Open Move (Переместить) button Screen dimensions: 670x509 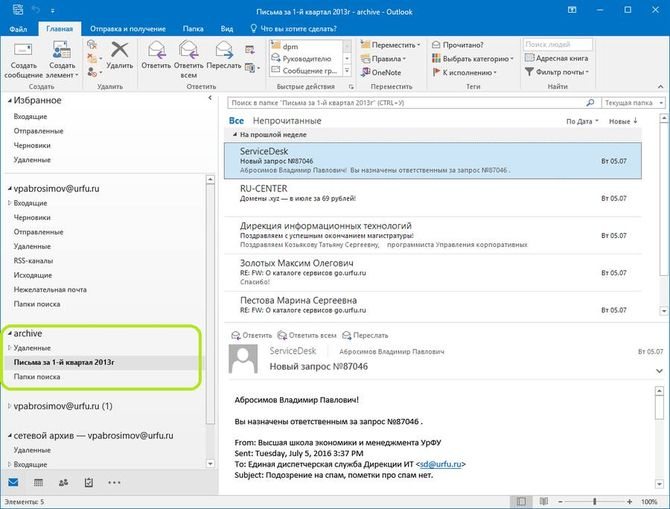pos(391,44)
